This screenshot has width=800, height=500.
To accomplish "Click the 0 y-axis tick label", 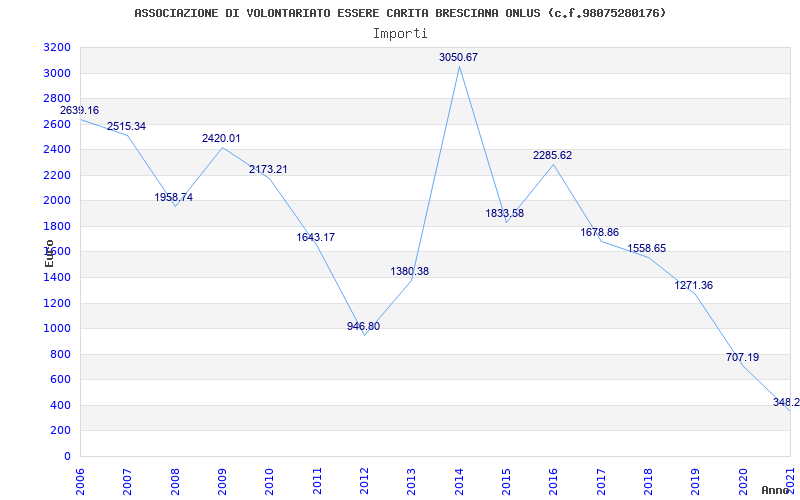I will click(x=67, y=457).
